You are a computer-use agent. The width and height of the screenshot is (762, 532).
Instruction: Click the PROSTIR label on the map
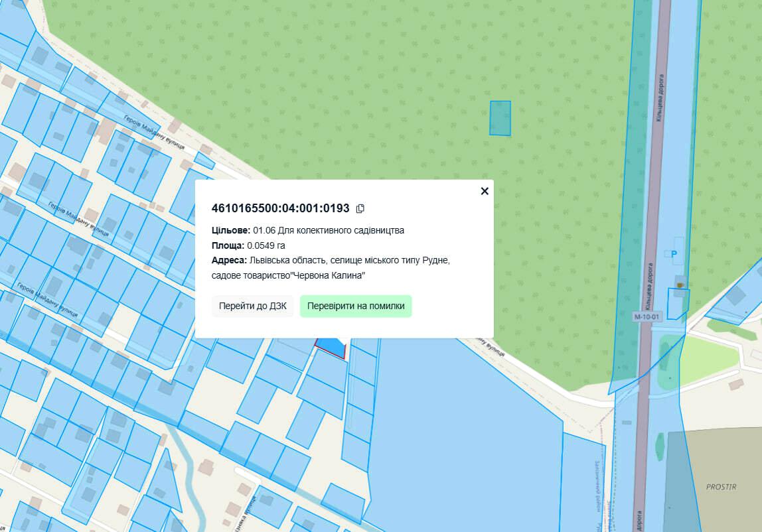721,487
